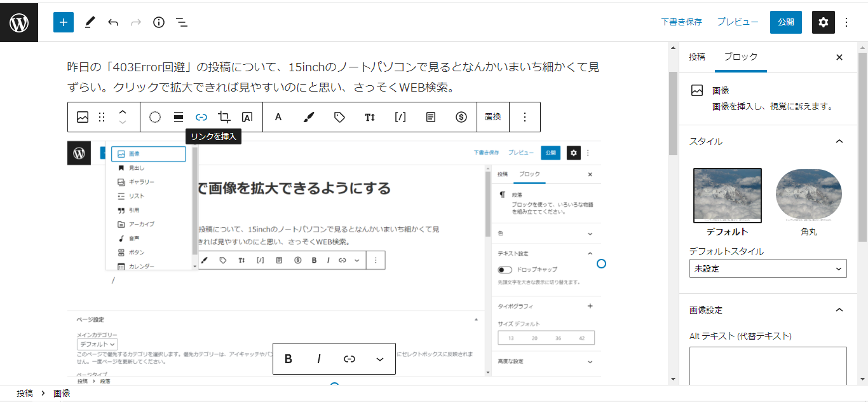
Task: Open the デフォルトスタイル dropdown
Action: point(768,268)
